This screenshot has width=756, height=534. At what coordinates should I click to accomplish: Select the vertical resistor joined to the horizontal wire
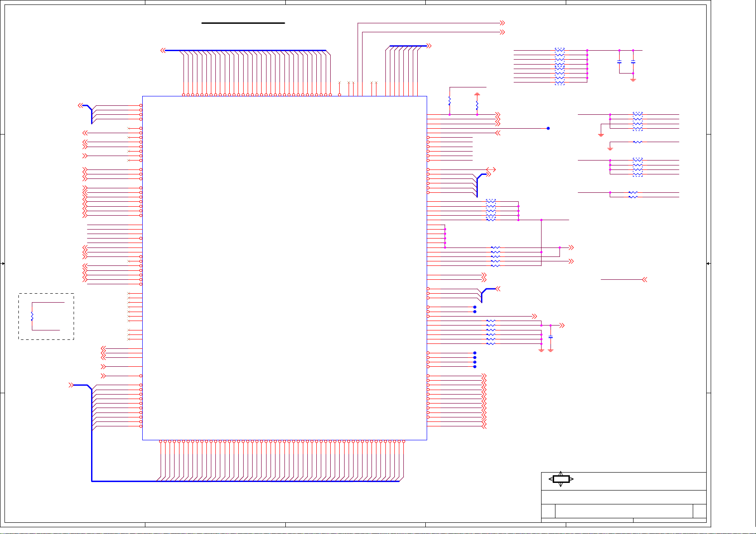tap(449, 101)
